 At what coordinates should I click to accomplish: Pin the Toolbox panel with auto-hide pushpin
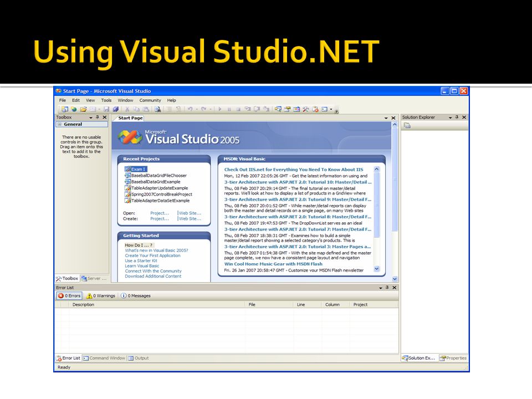pyautogui.click(x=98, y=117)
